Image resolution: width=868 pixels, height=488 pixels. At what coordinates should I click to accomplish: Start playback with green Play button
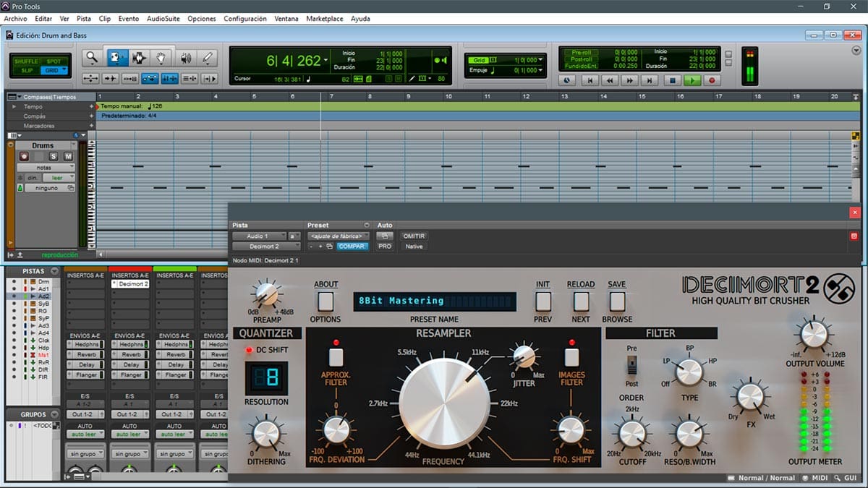point(692,81)
